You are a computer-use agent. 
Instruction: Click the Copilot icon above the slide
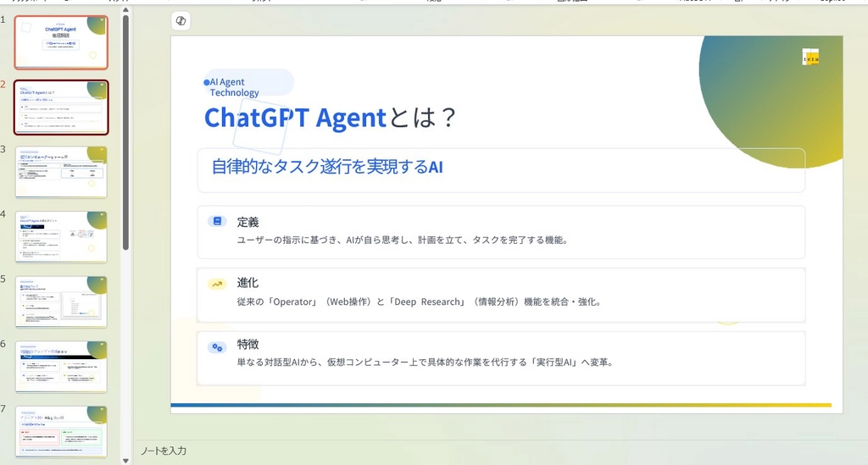(181, 21)
